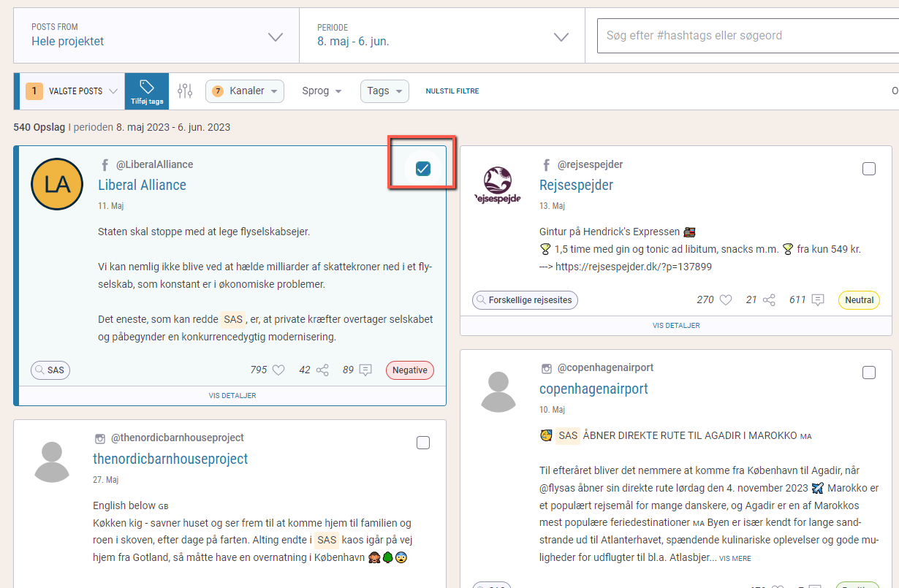This screenshot has width=899, height=588.
Task: Select the Rejsespejder post checkbox
Action: pyautogui.click(x=869, y=169)
